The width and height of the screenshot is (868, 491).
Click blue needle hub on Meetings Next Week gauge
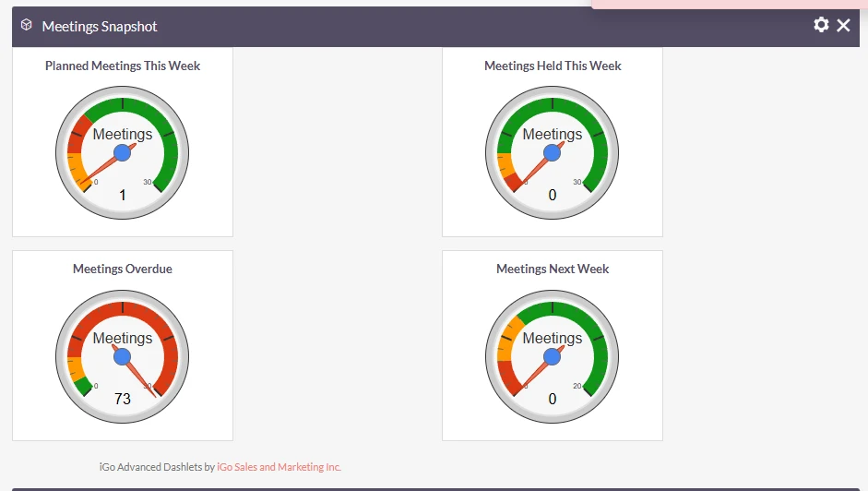[x=553, y=356]
